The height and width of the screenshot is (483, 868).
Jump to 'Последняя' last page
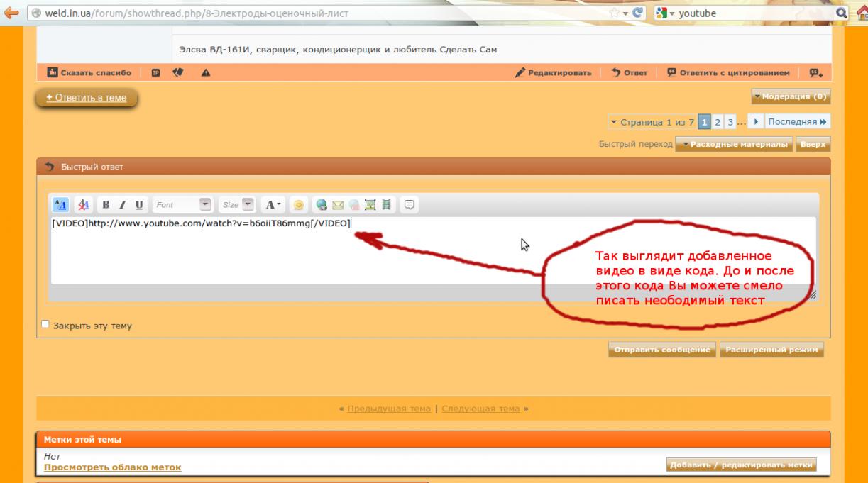pos(797,122)
